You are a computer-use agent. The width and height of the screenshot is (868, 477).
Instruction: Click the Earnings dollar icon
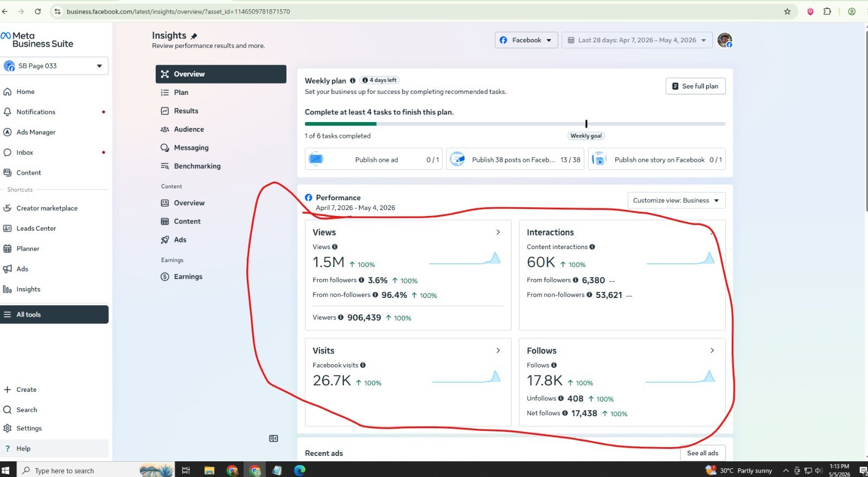coord(165,277)
